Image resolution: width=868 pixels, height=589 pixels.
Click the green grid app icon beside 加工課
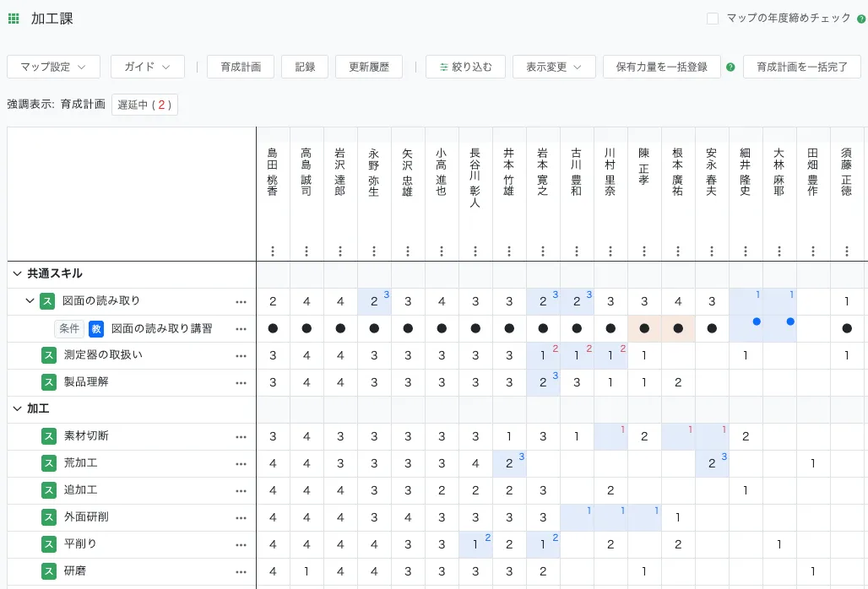tap(14, 19)
